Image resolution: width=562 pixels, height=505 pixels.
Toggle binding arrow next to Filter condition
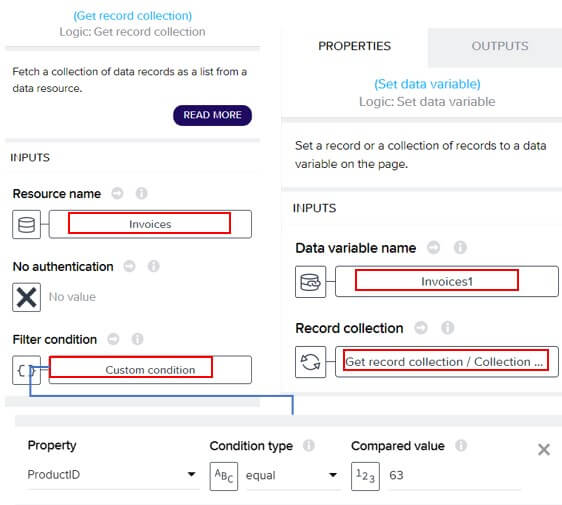pyautogui.click(x=113, y=339)
